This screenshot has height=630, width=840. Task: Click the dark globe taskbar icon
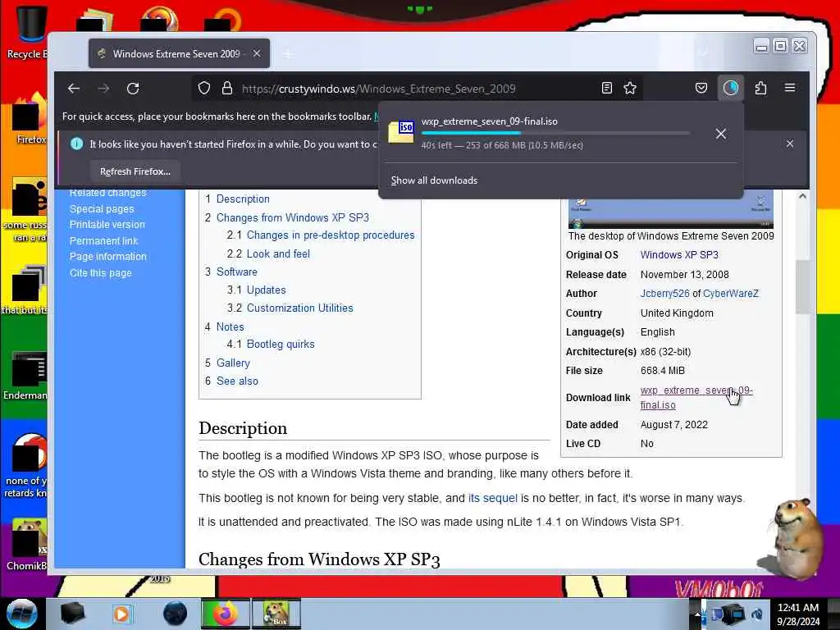175,614
